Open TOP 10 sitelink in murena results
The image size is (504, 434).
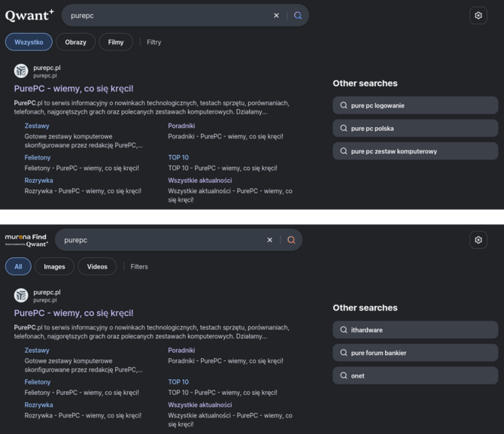pyautogui.click(x=178, y=382)
